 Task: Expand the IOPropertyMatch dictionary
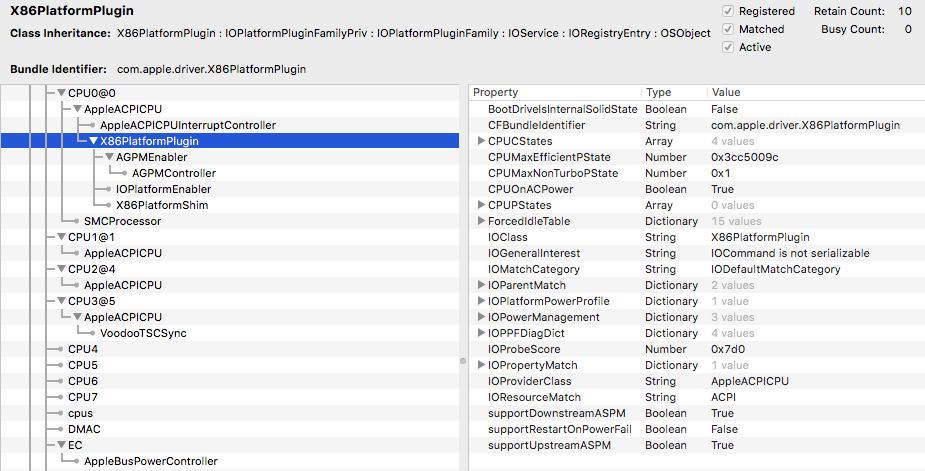point(481,365)
